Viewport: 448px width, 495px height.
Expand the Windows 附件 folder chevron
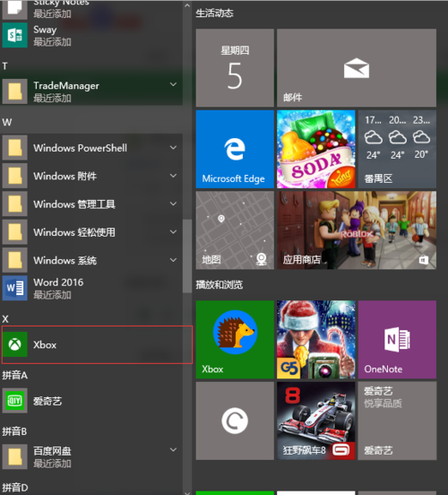coord(173,176)
